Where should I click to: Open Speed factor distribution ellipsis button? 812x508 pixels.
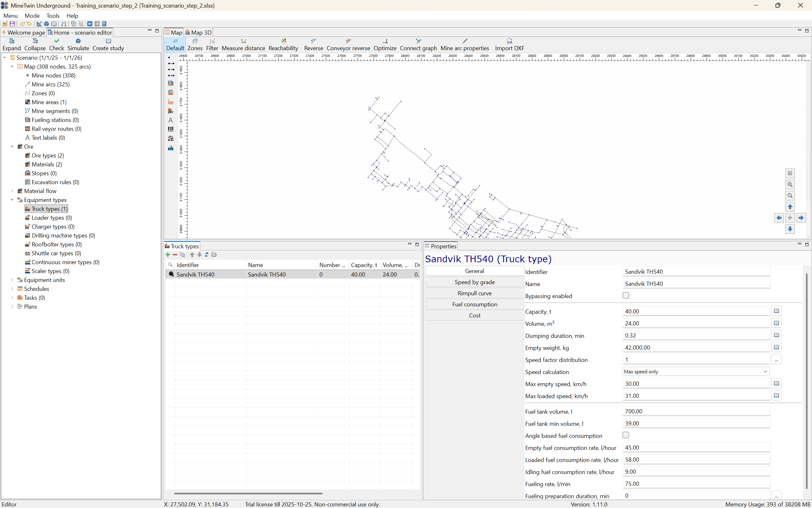[776, 360]
